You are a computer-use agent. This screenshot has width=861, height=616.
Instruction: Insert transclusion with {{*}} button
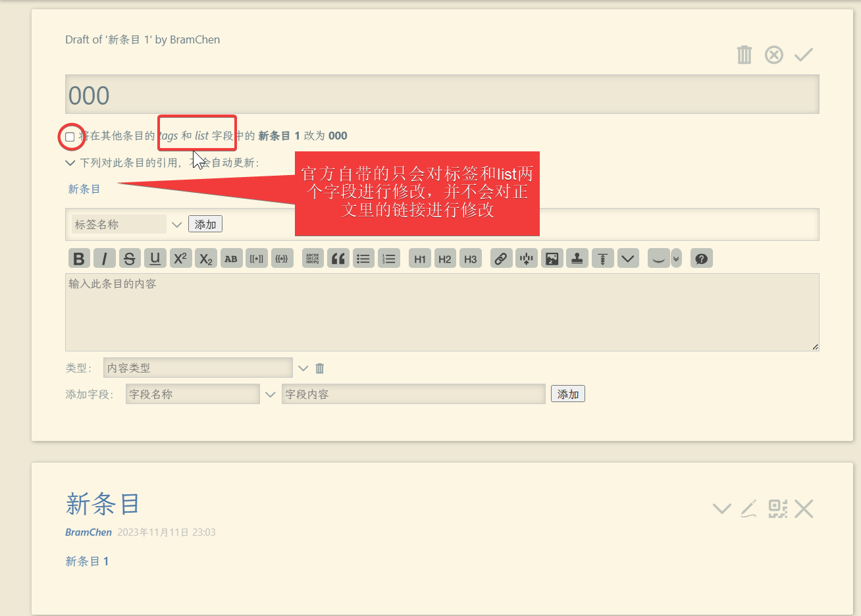pos(282,259)
